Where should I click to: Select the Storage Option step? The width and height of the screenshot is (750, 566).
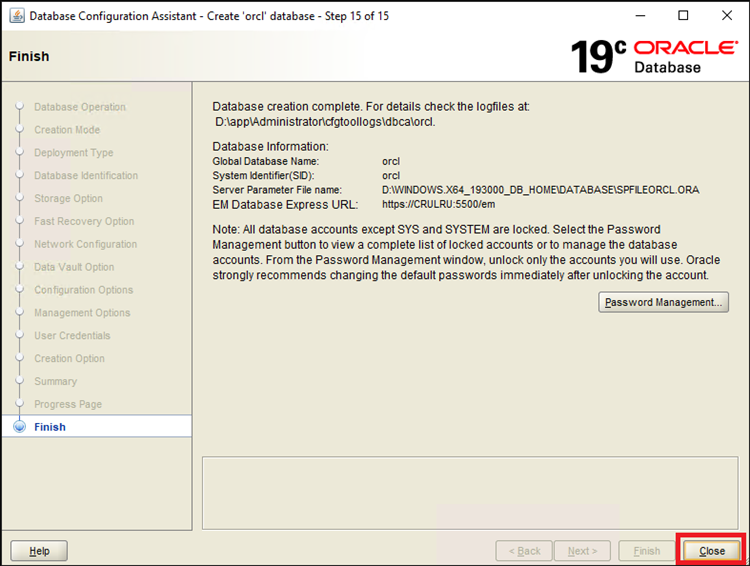coord(68,198)
